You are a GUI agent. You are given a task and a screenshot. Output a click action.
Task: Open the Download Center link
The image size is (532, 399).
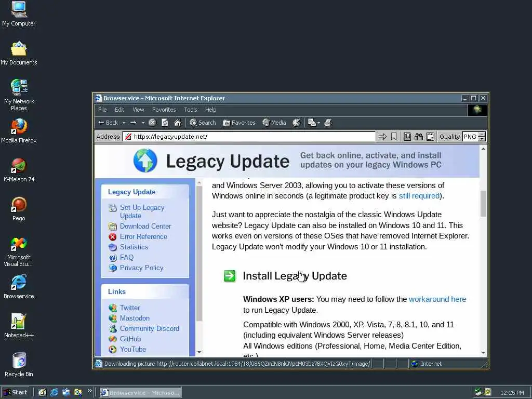point(145,226)
